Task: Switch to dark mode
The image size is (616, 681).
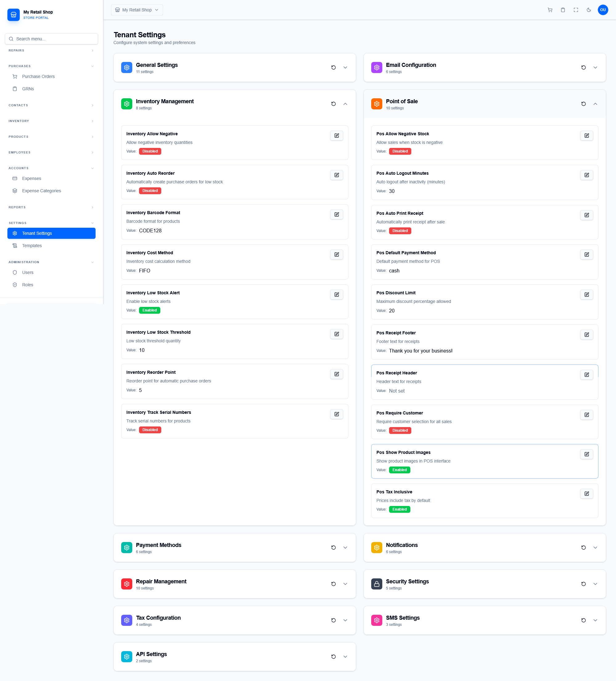Action: click(x=589, y=10)
